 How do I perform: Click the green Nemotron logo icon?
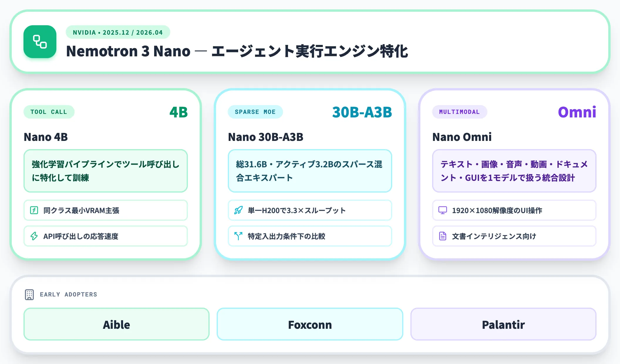point(40,42)
